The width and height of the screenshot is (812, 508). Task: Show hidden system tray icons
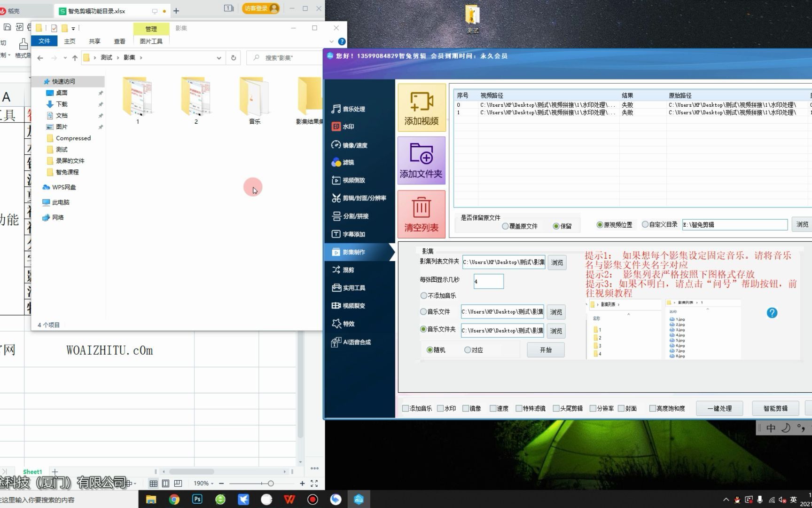coord(726,500)
